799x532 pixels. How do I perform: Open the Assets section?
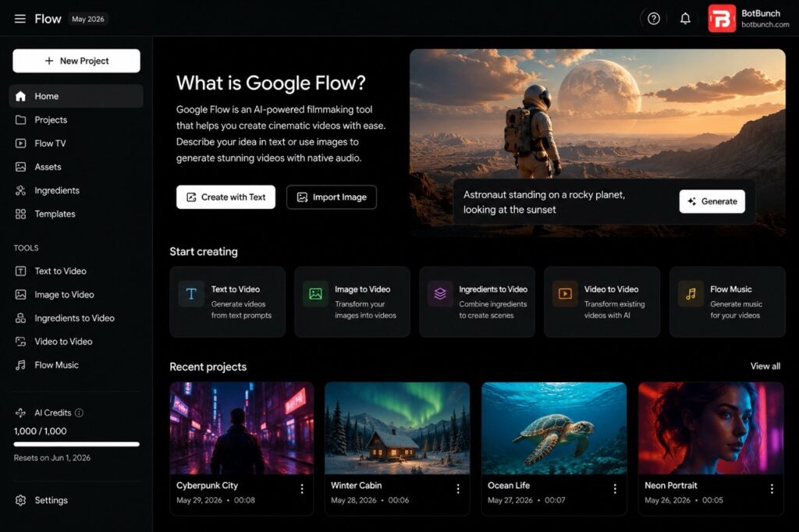coord(76,167)
